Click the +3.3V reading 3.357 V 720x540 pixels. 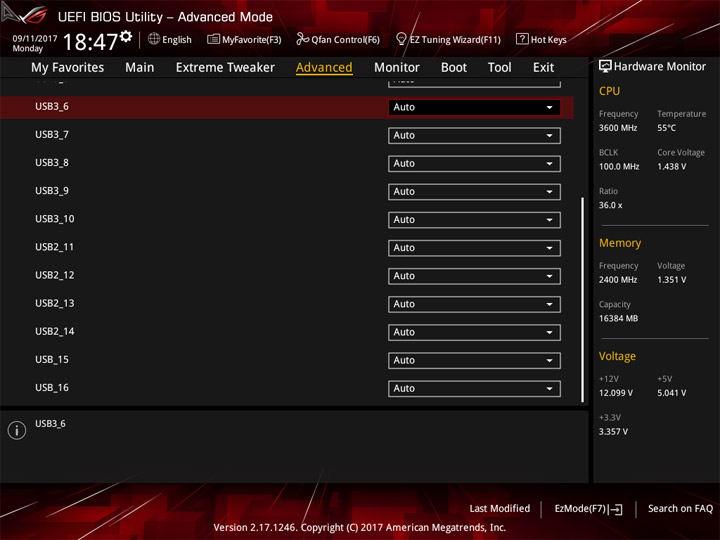click(613, 432)
